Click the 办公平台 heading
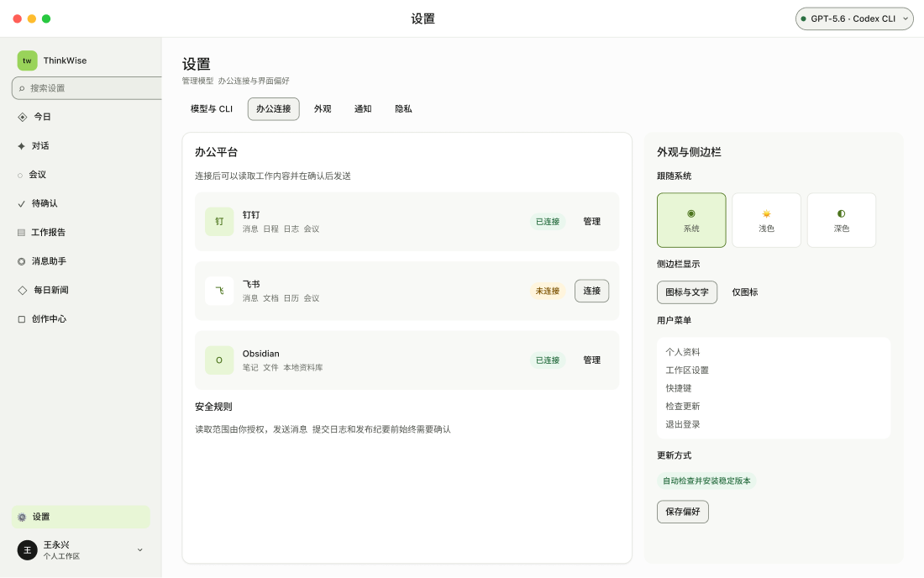 [x=216, y=152]
